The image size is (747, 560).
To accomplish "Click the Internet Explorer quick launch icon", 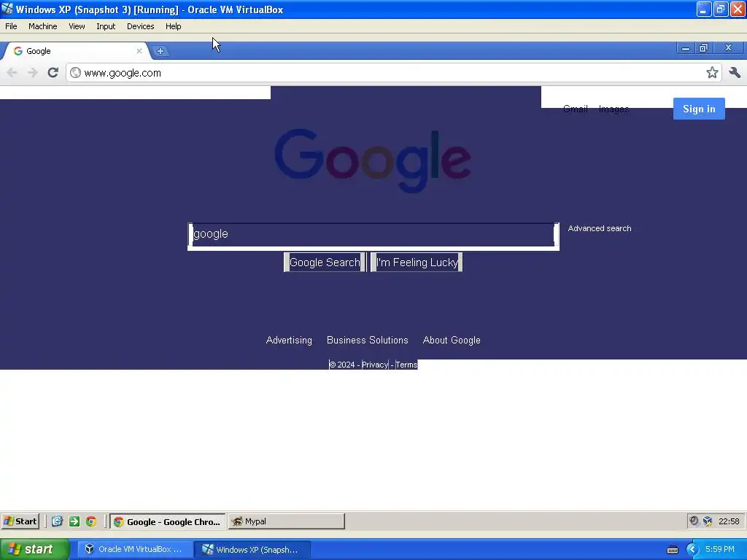I will tap(57, 521).
